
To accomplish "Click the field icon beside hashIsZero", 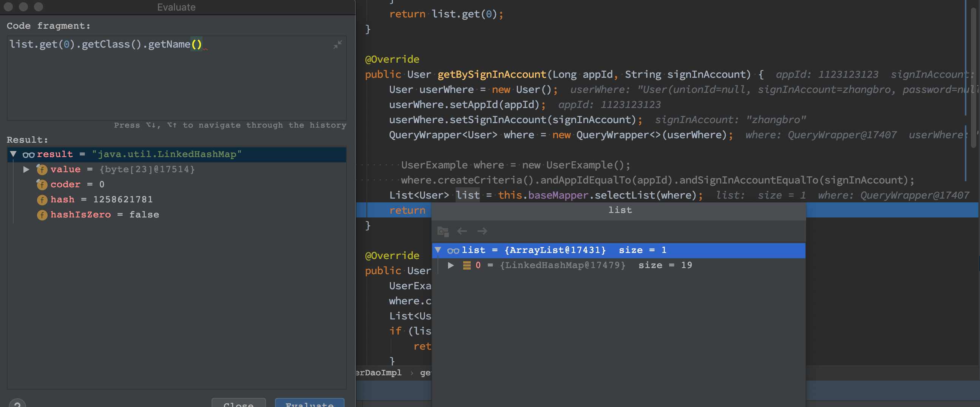I will pos(42,215).
